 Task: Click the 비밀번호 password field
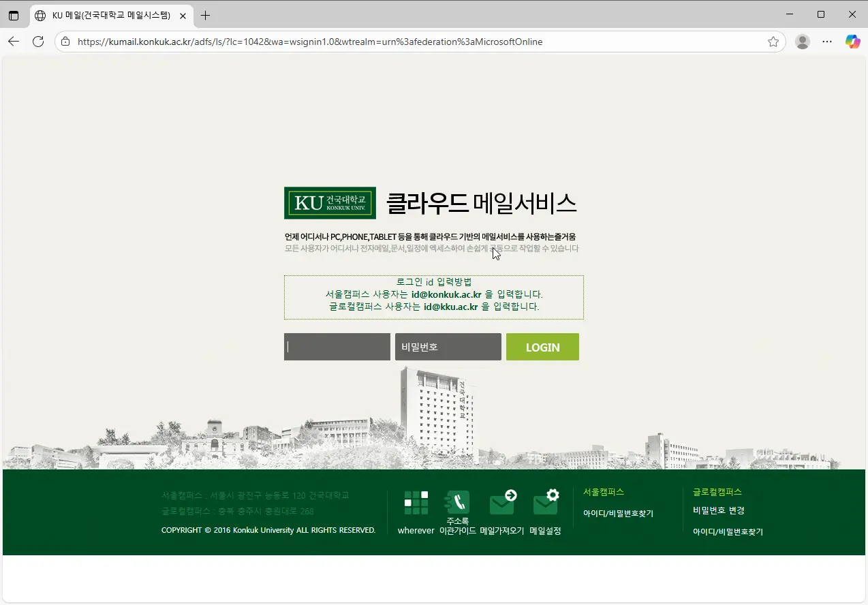click(448, 347)
